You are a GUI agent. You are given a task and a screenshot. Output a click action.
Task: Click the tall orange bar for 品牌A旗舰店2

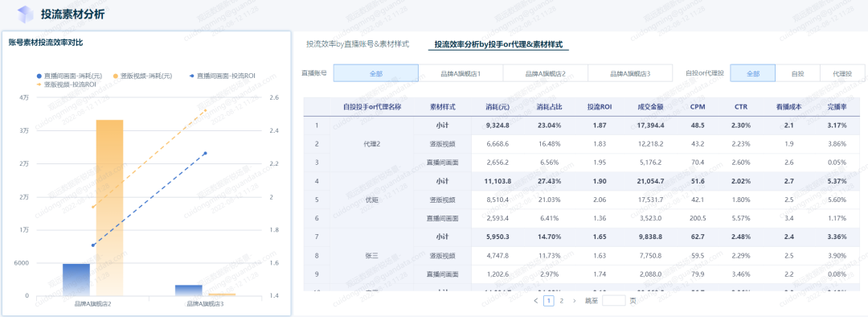point(109,208)
